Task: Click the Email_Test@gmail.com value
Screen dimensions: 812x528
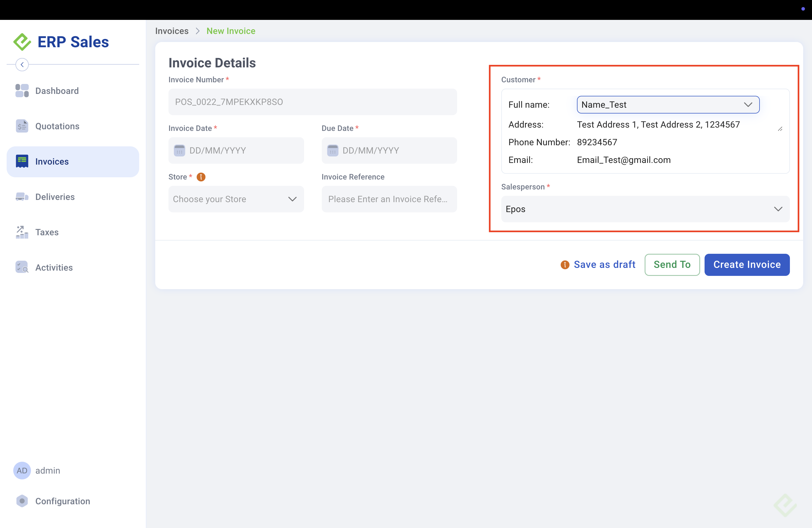Action: [624, 160]
